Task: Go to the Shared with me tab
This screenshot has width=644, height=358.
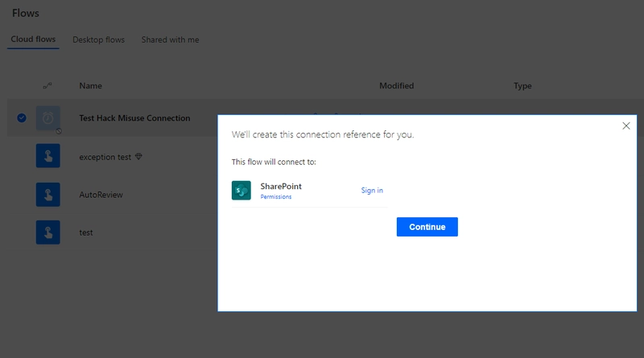Action: (170, 39)
